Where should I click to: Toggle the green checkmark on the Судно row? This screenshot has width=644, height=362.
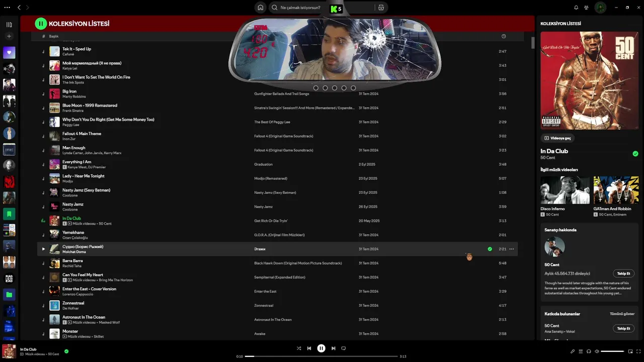(x=490, y=249)
